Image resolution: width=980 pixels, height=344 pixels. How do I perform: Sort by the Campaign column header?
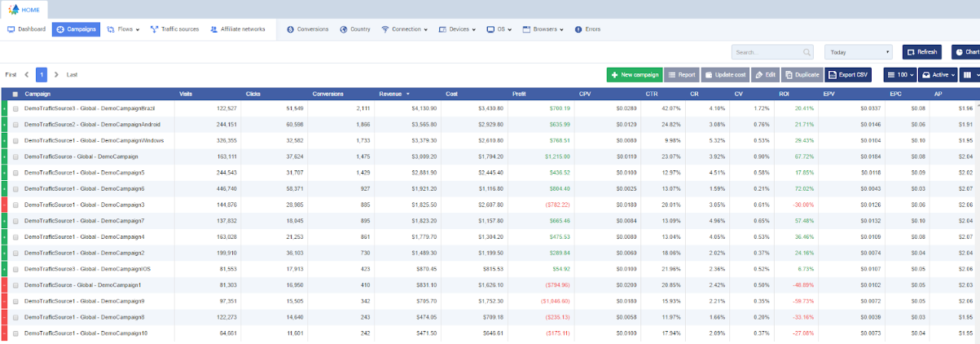37,95
